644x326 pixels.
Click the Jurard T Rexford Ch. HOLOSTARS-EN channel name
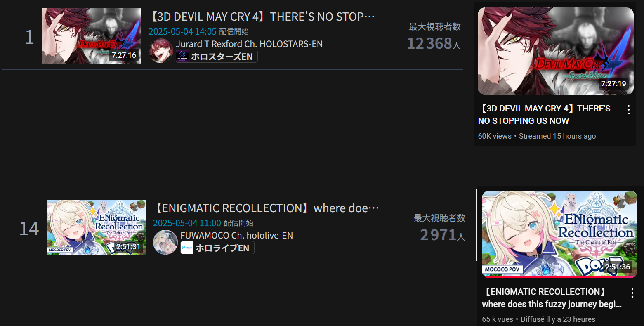pyautogui.click(x=249, y=44)
